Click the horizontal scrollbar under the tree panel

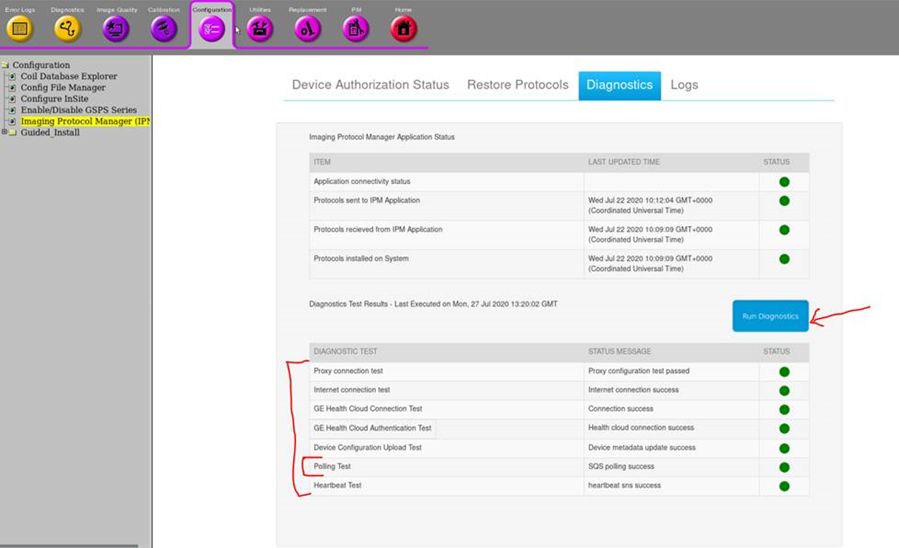coord(69,546)
